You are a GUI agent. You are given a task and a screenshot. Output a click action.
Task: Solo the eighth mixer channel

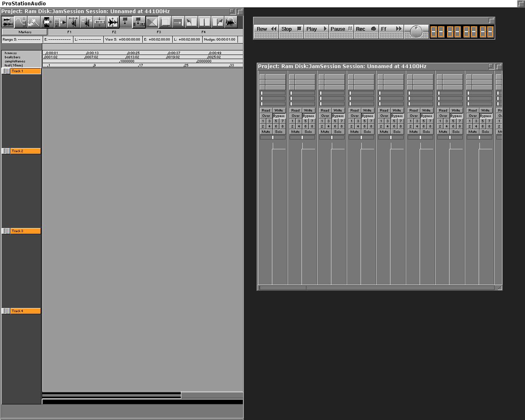(x=486, y=132)
